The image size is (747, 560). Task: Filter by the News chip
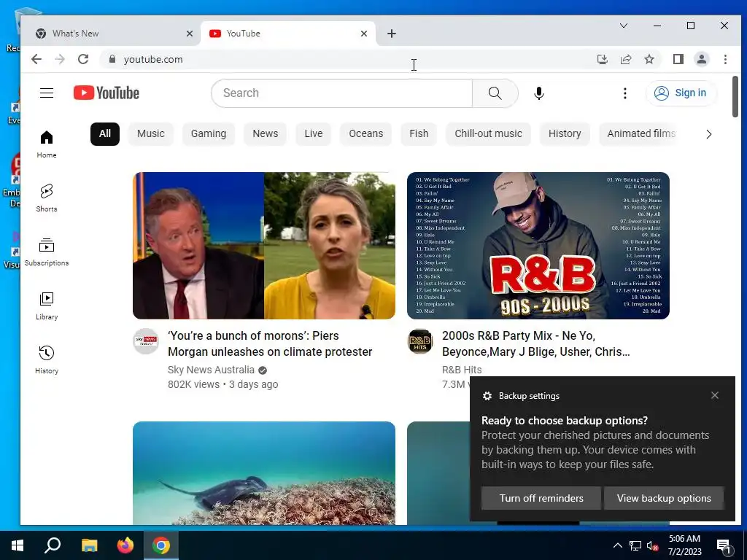pos(266,134)
